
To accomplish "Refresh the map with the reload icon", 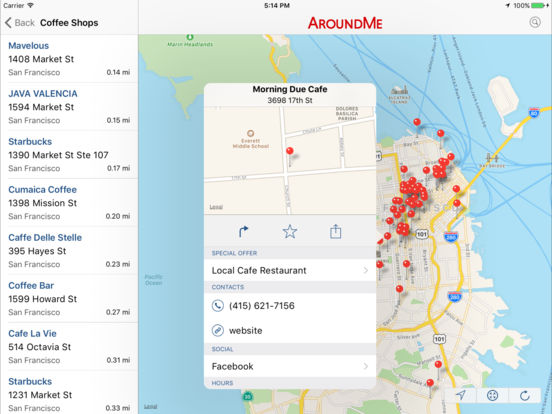I will 525,395.
